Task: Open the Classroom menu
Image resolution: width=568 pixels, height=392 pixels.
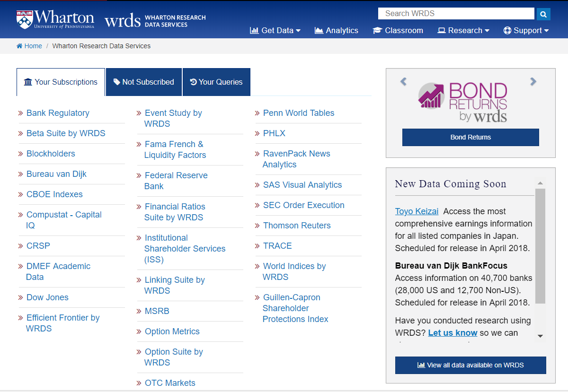Action: coord(398,30)
